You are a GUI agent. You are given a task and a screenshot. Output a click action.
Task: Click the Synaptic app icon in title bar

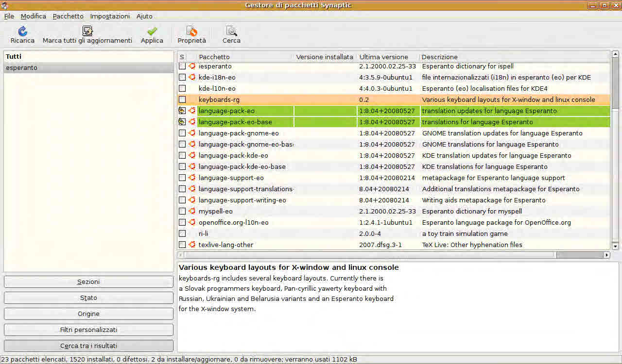pyautogui.click(x=4, y=5)
